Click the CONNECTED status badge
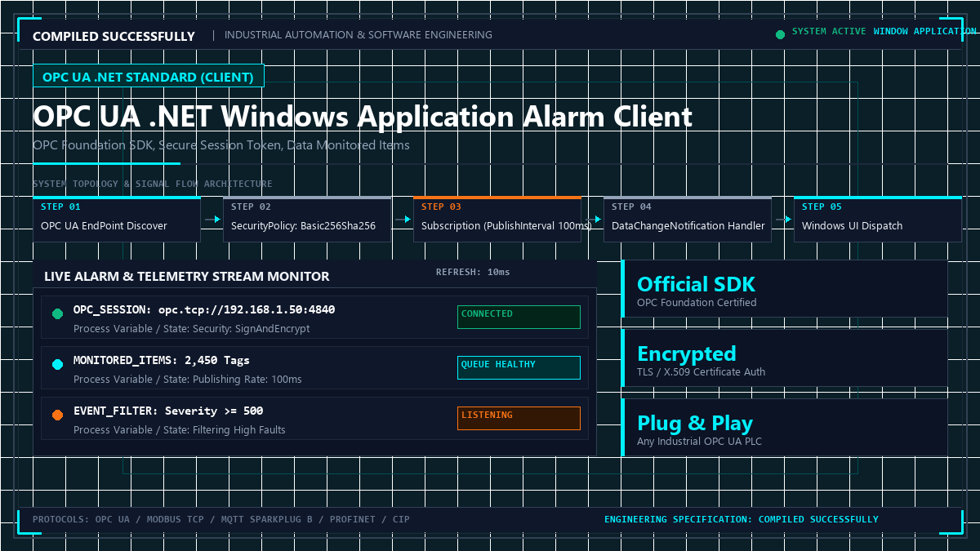Viewport: 980px width, 551px height. pos(519,317)
